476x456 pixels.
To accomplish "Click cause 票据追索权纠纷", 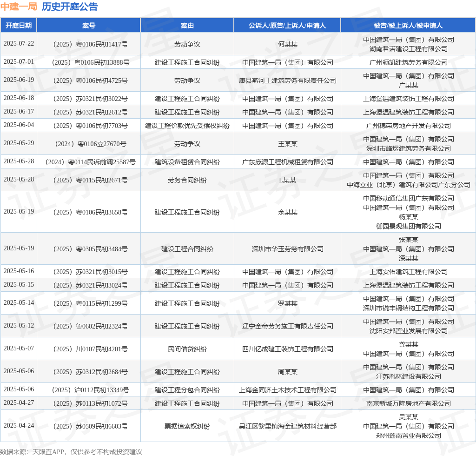I will 187,426.
